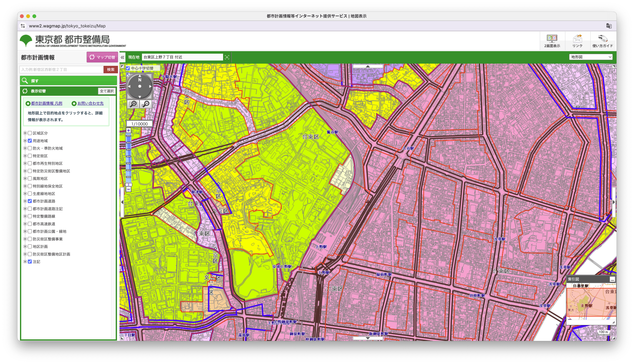Click crosshair locate icon beside 現在地 field
Viewport: 634px width, 364px height.
click(x=227, y=57)
